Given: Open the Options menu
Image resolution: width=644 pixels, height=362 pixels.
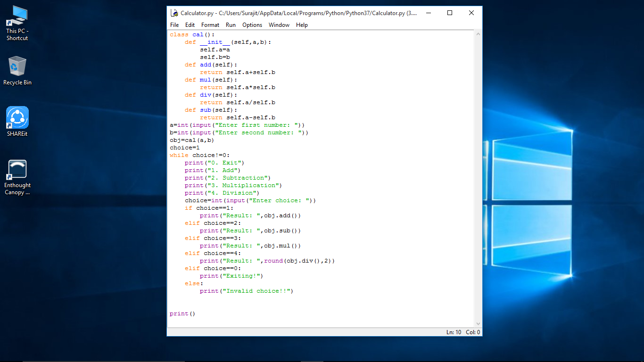Looking at the screenshot, I should coord(252,25).
